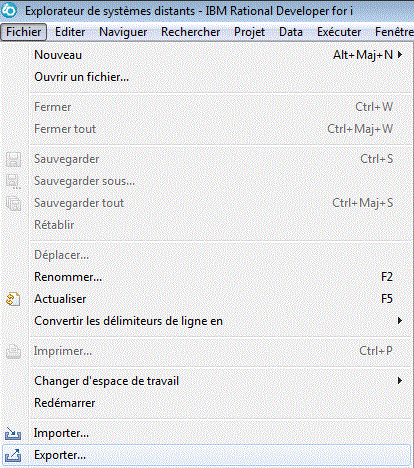
Task: Click the Import icon beside Importer
Action: (13, 433)
